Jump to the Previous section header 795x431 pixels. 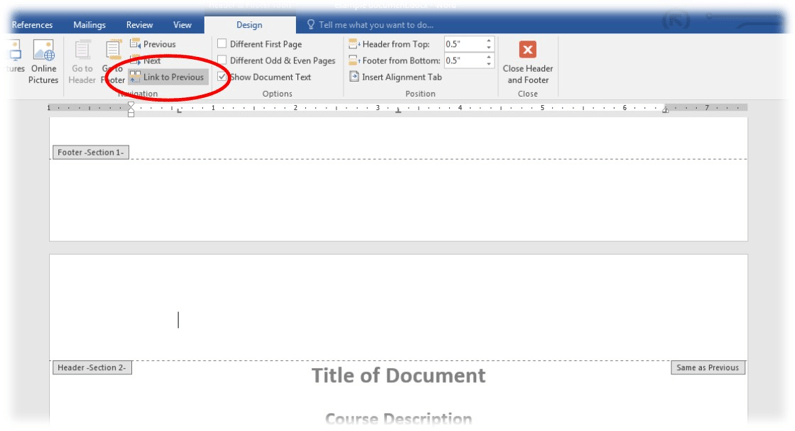[x=152, y=44]
